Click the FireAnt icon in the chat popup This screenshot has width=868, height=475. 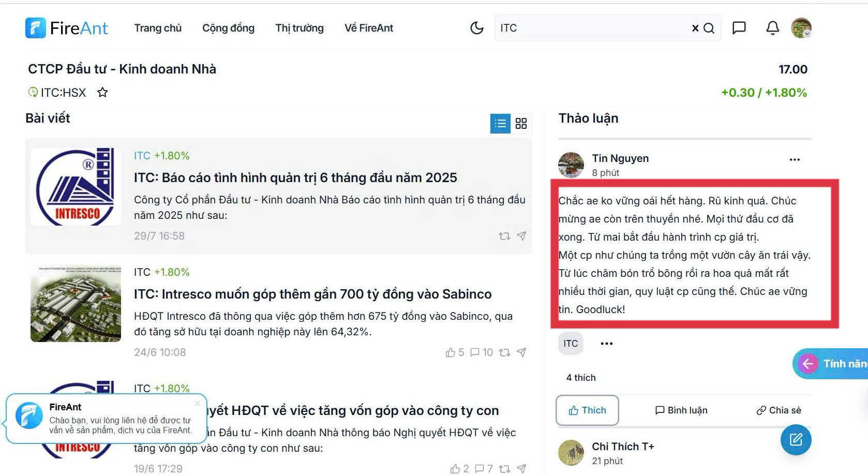(x=29, y=415)
